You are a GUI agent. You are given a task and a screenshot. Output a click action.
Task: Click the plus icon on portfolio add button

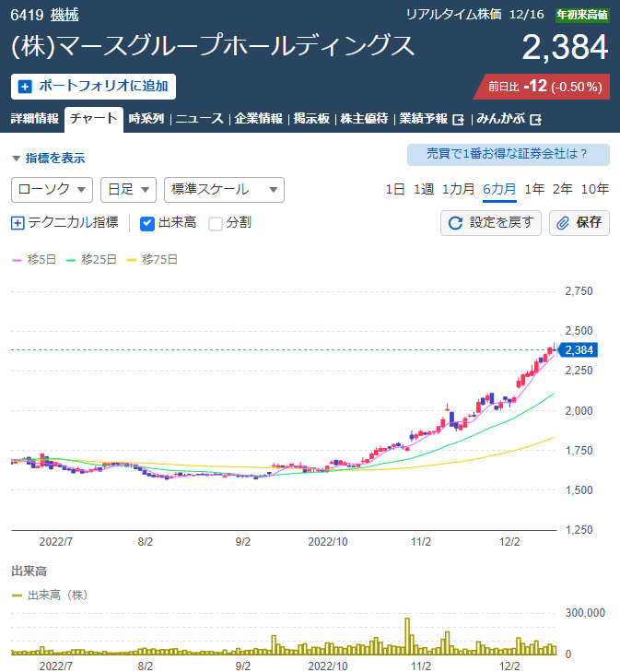point(25,87)
